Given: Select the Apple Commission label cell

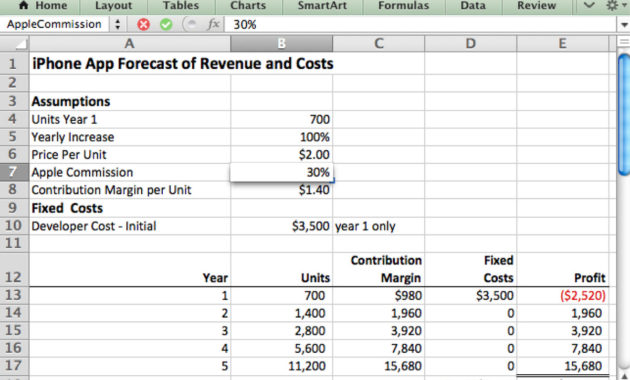Looking at the screenshot, I should click(x=130, y=172).
